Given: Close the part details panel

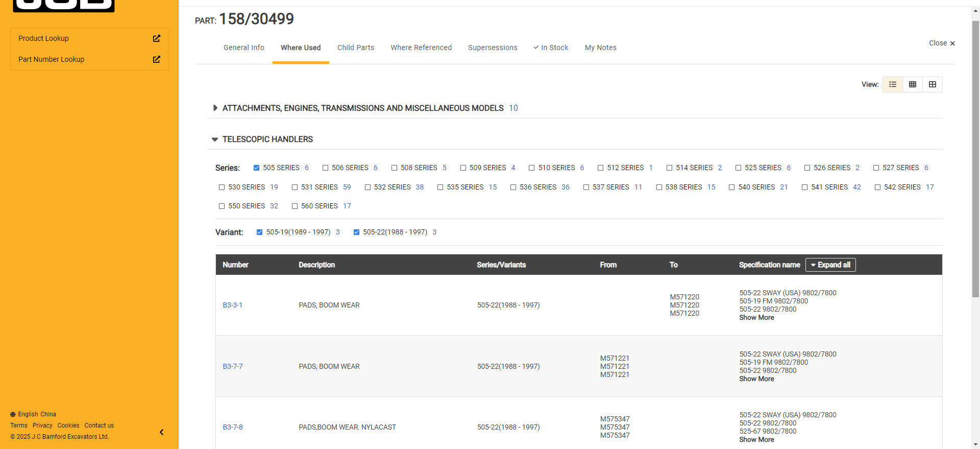Looking at the screenshot, I should [x=942, y=43].
